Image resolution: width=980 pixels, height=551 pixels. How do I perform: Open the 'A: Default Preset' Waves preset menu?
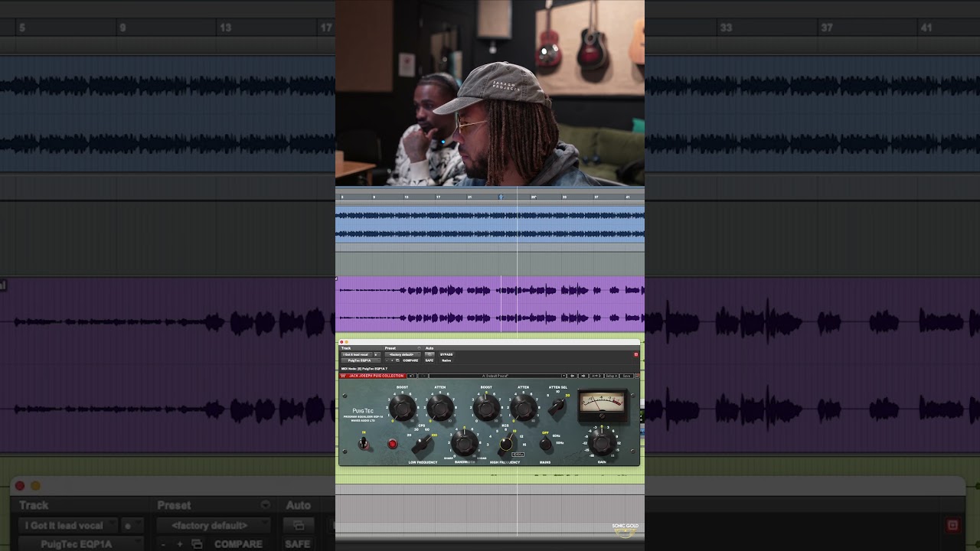tap(497, 376)
